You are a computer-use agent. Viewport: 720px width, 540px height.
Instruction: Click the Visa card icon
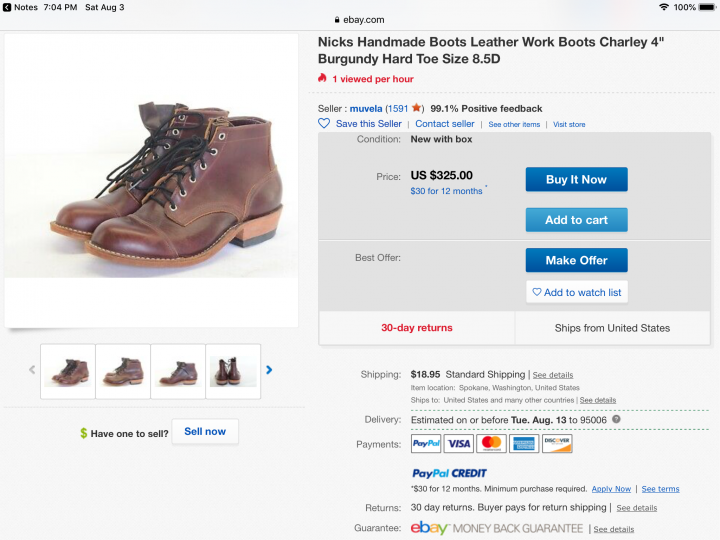tap(459, 444)
